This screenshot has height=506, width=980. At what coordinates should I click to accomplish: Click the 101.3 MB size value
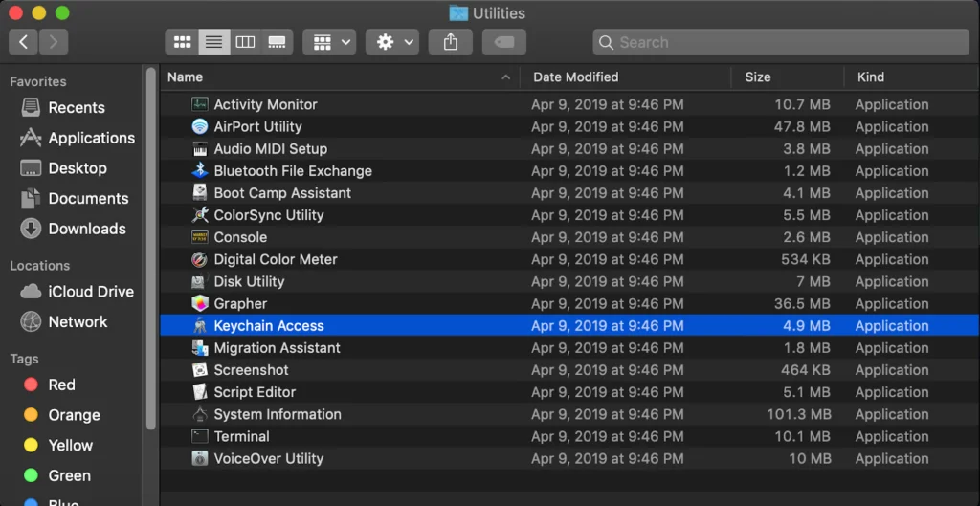(799, 414)
